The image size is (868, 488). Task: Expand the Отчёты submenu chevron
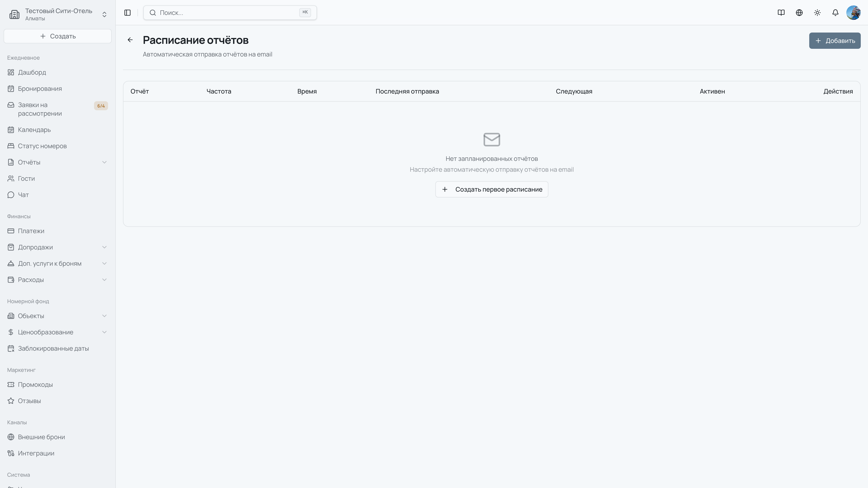(x=104, y=162)
